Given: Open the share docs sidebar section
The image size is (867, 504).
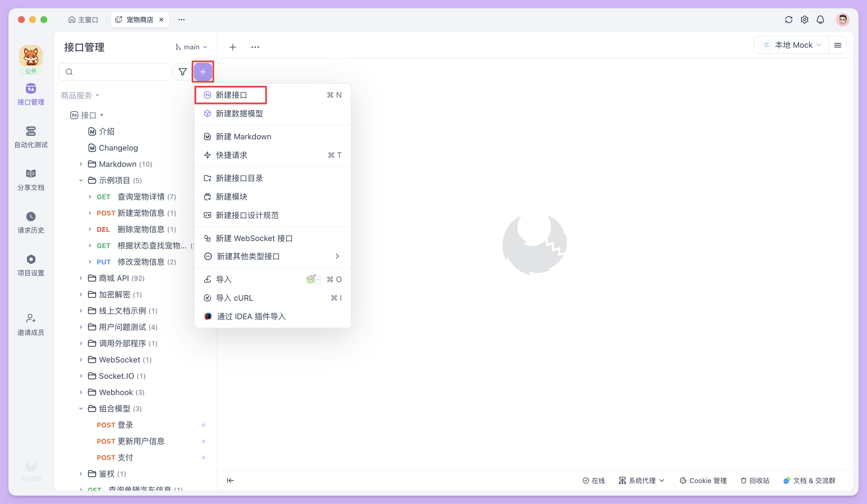Looking at the screenshot, I should point(31,180).
